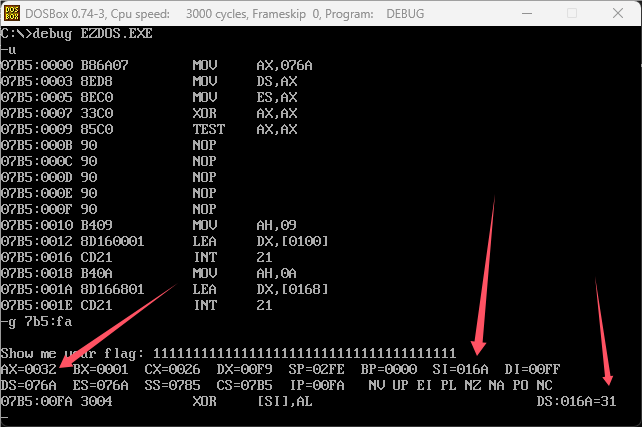Click the NZ zero flag

pyautogui.click(x=472, y=385)
